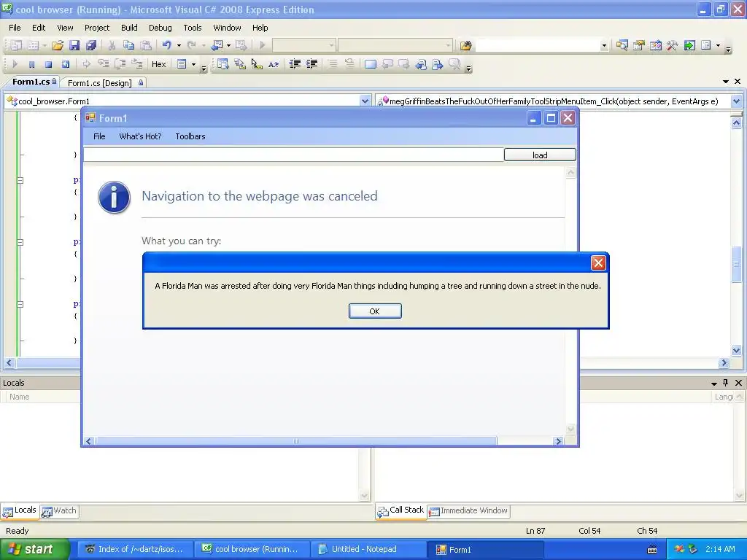Open the Properties Window icon
The image size is (747, 560).
point(638,45)
